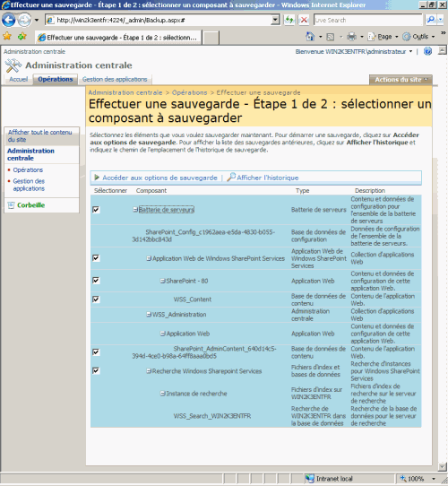The image size is (448, 486).
Task: Click Administration centrale breadcrumb link
Action: (125, 92)
